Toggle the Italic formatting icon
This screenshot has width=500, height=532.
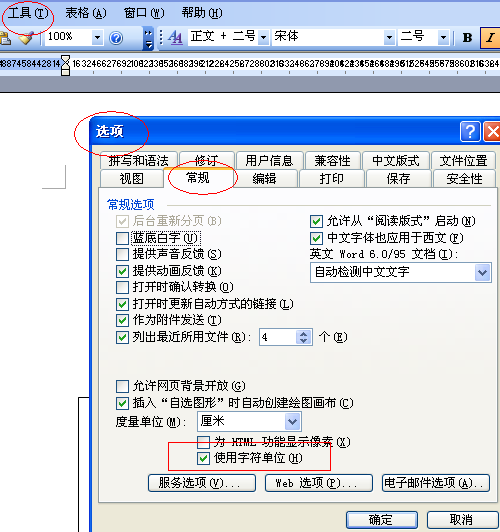point(490,38)
